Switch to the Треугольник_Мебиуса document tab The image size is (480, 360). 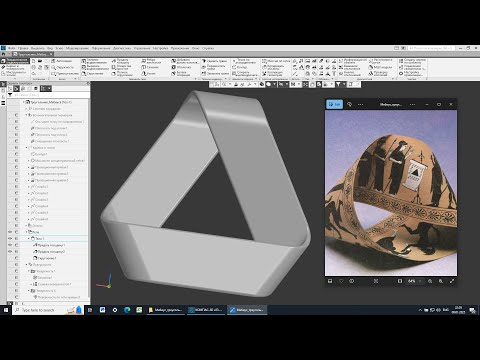(x=33, y=54)
